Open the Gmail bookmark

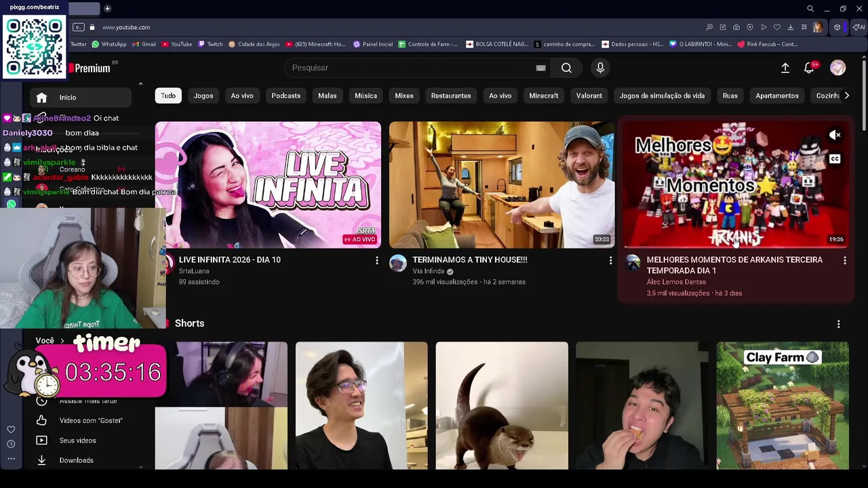144,44
